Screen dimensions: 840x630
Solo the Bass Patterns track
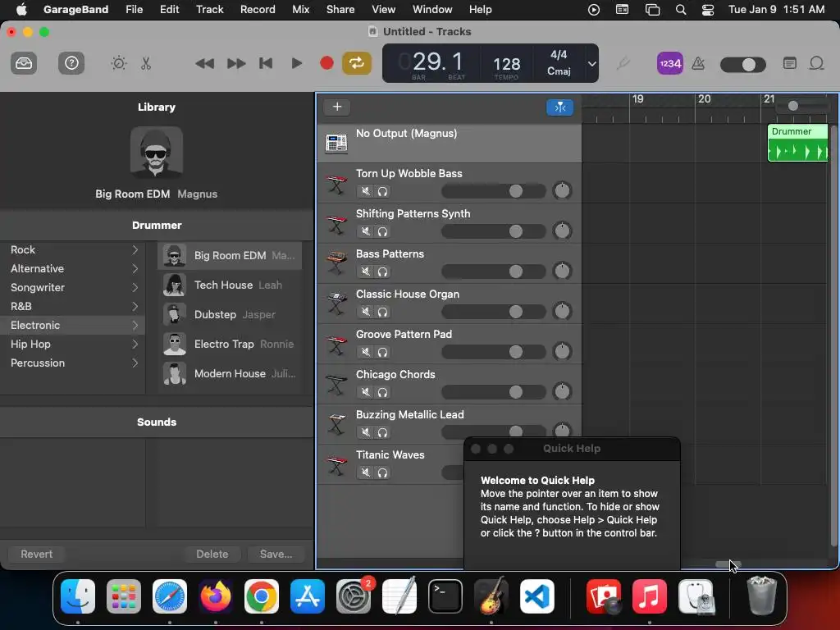[x=382, y=272]
